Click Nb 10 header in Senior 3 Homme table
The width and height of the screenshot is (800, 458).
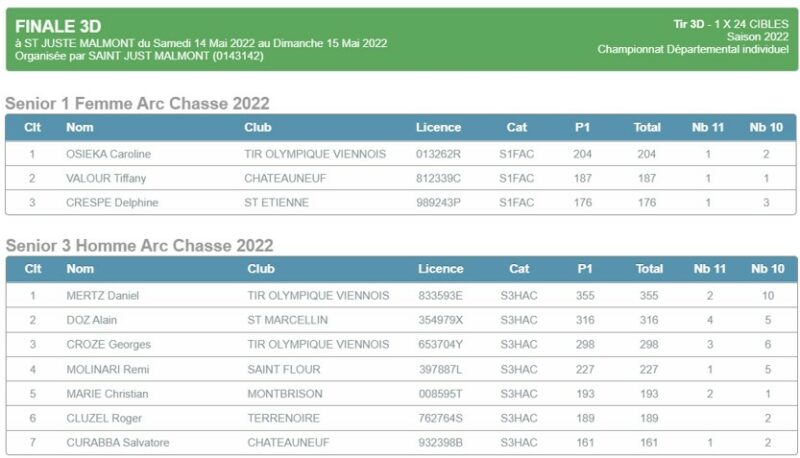coord(767,269)
